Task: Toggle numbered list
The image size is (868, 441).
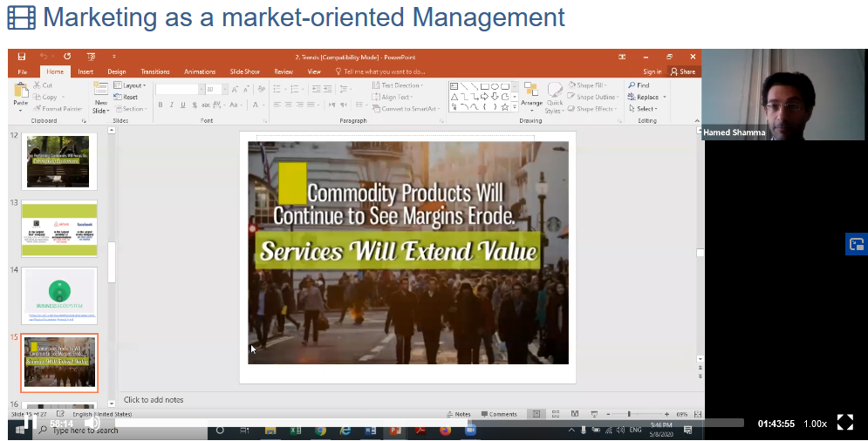Action: point(297,89)
